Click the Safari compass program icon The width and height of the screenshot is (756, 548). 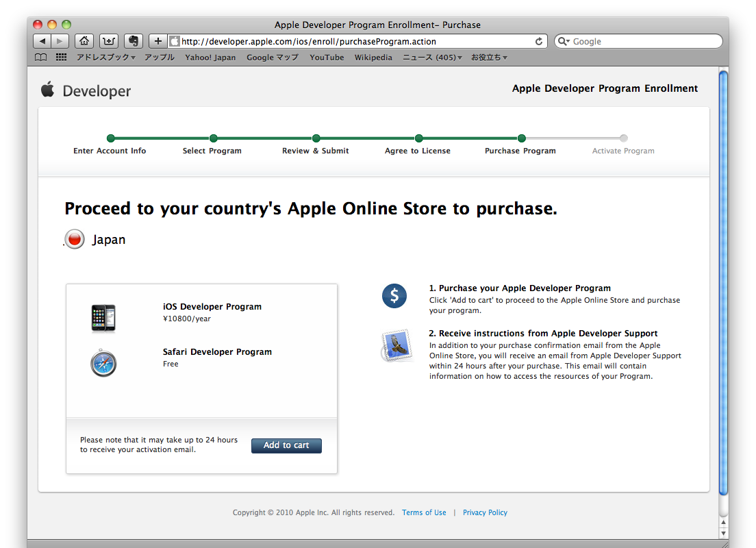tap(103, 363)
